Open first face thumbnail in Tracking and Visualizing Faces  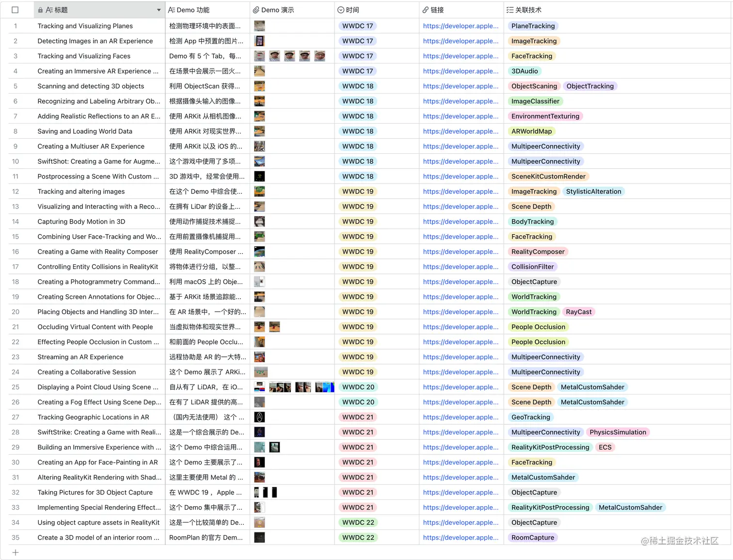(x=259, y=56)
